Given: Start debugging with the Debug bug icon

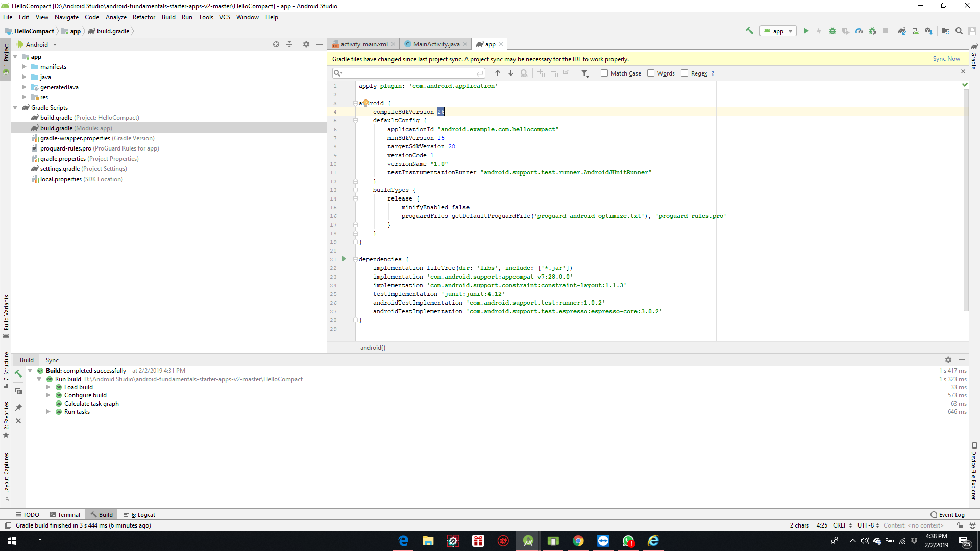Looking at the screenshot, I should pyautogui.click(x=832, y=31).
